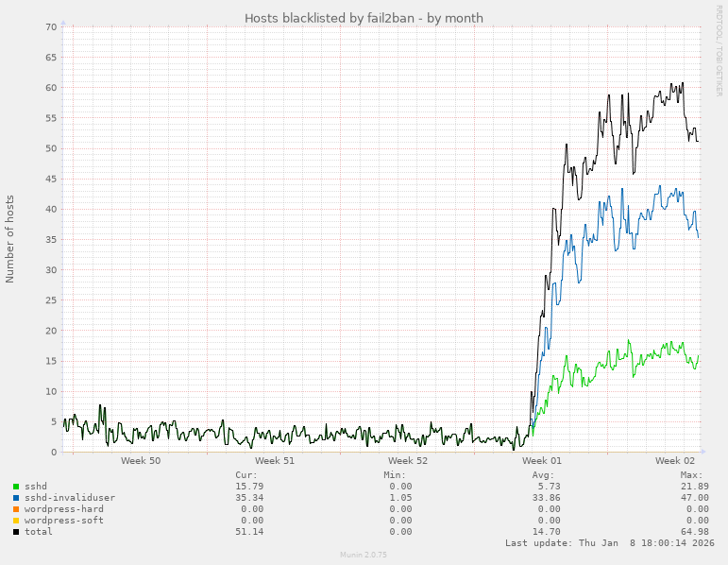Click the RRDTOOL / TOBI OETIKER watermark

(x=719, y=49)
